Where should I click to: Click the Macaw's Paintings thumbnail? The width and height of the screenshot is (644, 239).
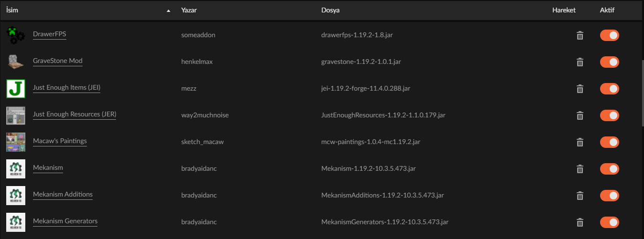(15, 142)
